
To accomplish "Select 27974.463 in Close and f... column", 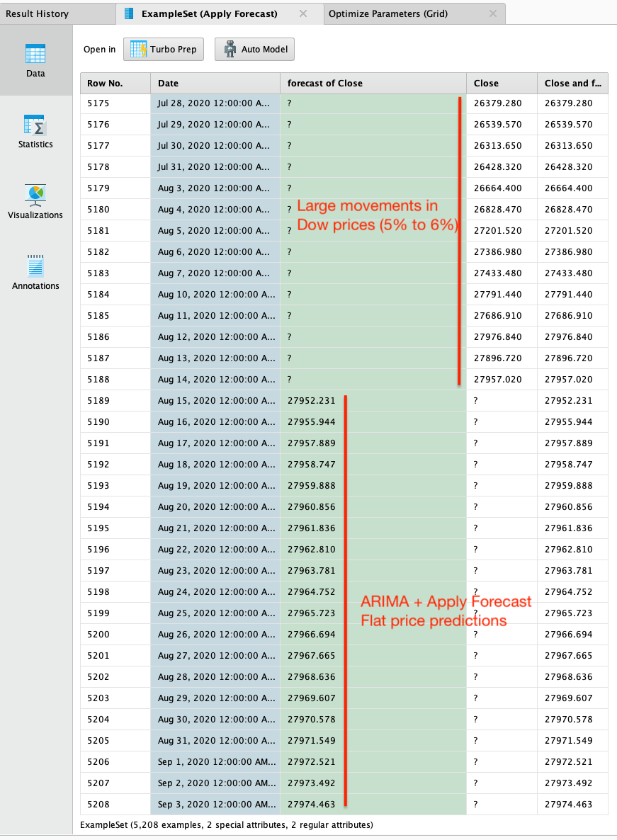I will 572,805.
